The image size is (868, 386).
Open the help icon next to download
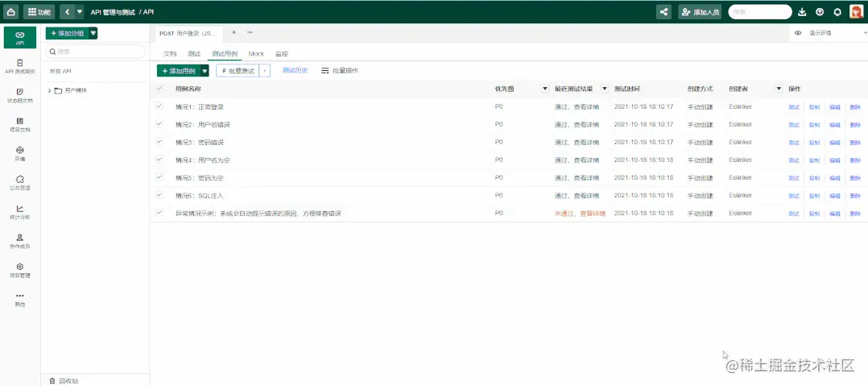(820, 11)
